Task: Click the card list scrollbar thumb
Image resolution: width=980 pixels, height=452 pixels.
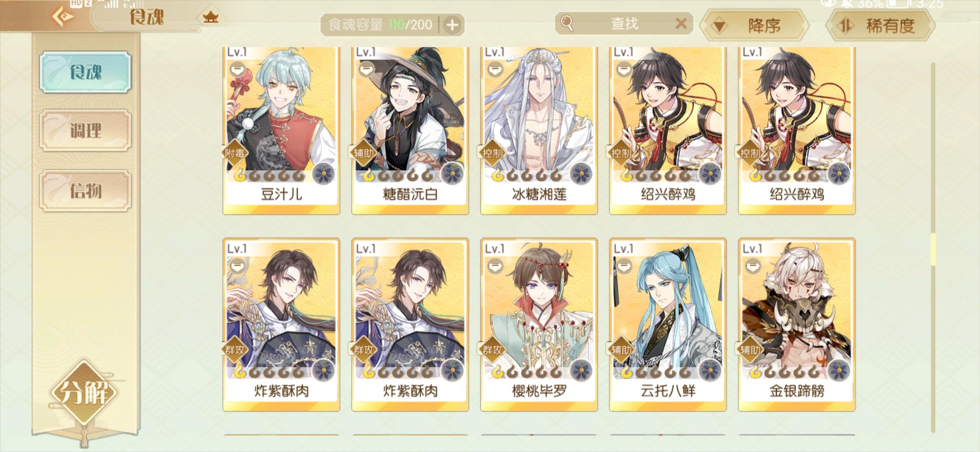Action: click(x=933, y=249)
